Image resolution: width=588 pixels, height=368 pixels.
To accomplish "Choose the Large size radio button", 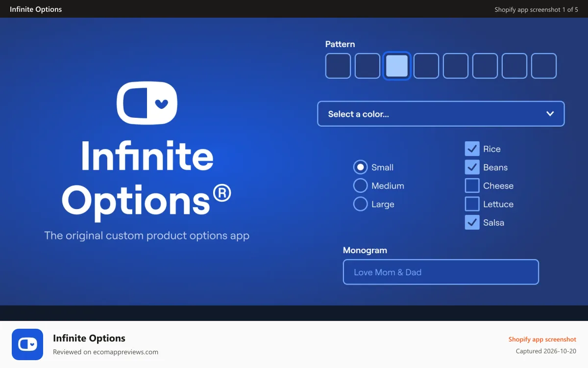I will coord(361,204).
